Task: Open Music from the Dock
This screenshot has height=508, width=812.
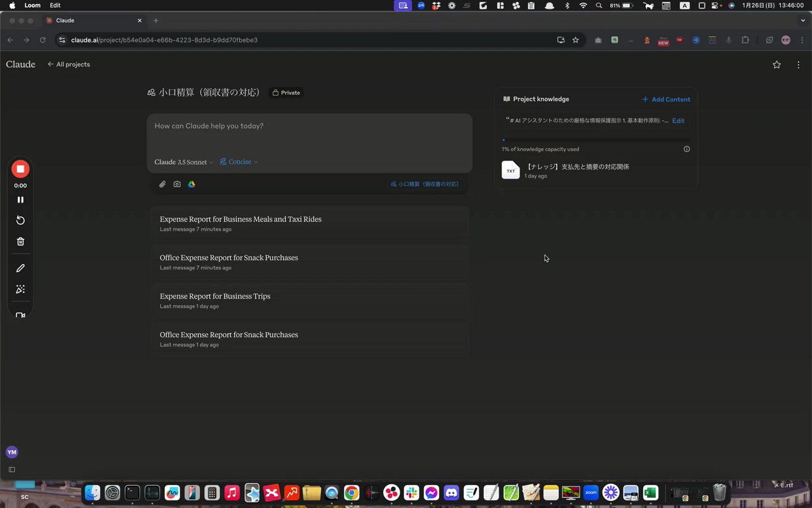Action: coord(232,492)
